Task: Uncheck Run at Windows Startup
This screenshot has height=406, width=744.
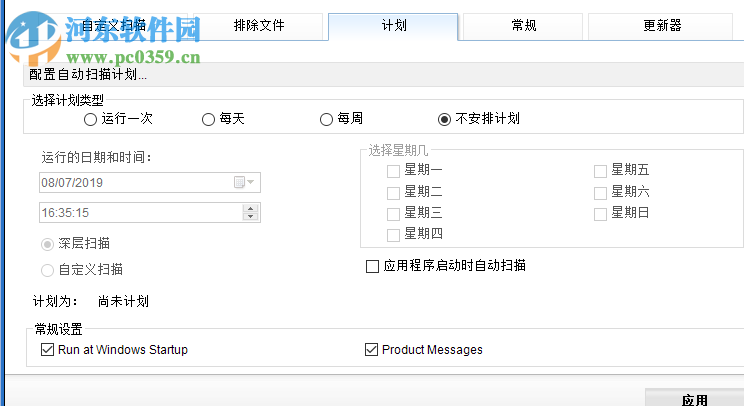Action: point(47,350)
